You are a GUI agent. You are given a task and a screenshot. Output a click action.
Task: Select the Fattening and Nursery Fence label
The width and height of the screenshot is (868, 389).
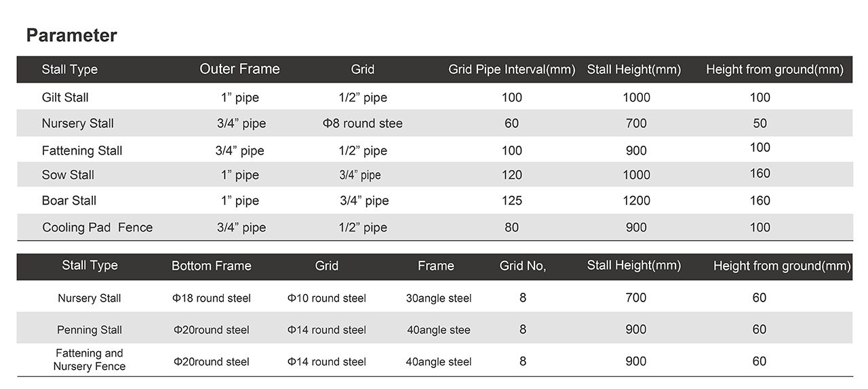pos(90,360)
